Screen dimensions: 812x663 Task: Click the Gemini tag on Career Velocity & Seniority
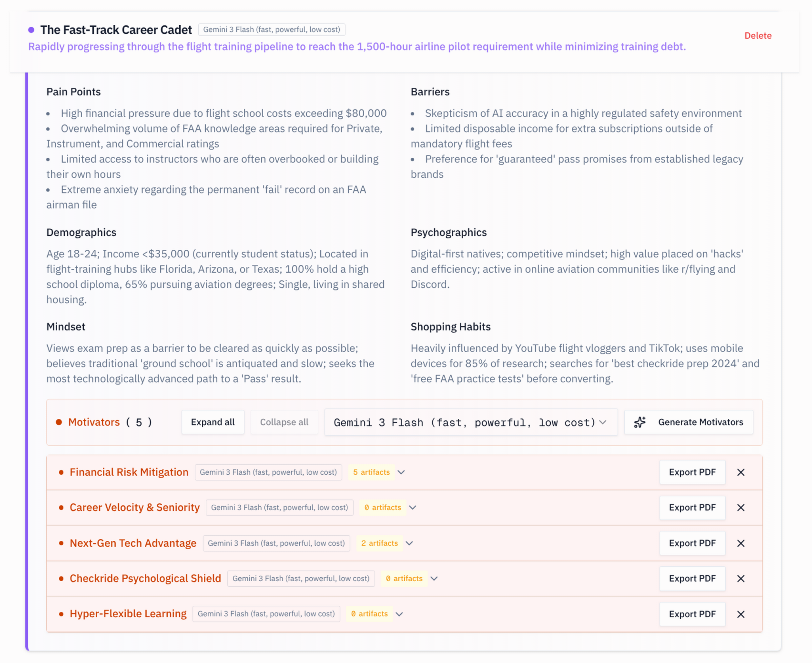pyautogui.click(x=280, y=508)
